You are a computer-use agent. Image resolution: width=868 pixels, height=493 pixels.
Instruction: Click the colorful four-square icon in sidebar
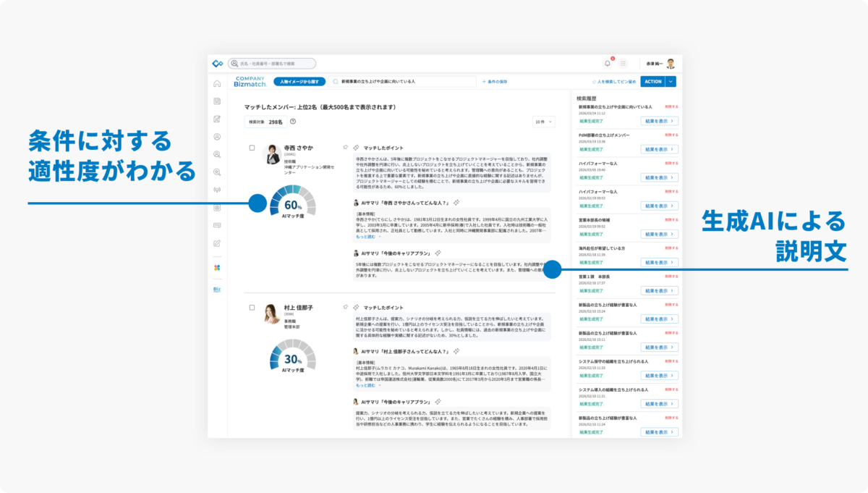217,268
